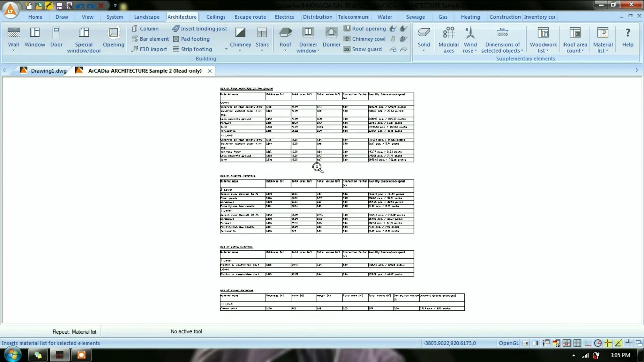Toggle orthogonal mode in status bar
The width and height of the screenshot is (644, 362).
(587, 343)
